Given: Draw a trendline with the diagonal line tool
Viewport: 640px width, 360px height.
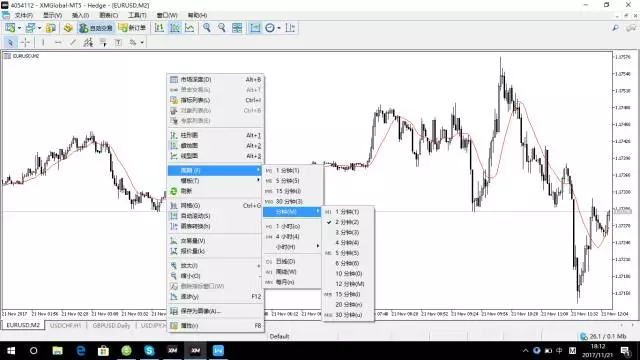Looking at the screenshot, I should tap(73, 42).
